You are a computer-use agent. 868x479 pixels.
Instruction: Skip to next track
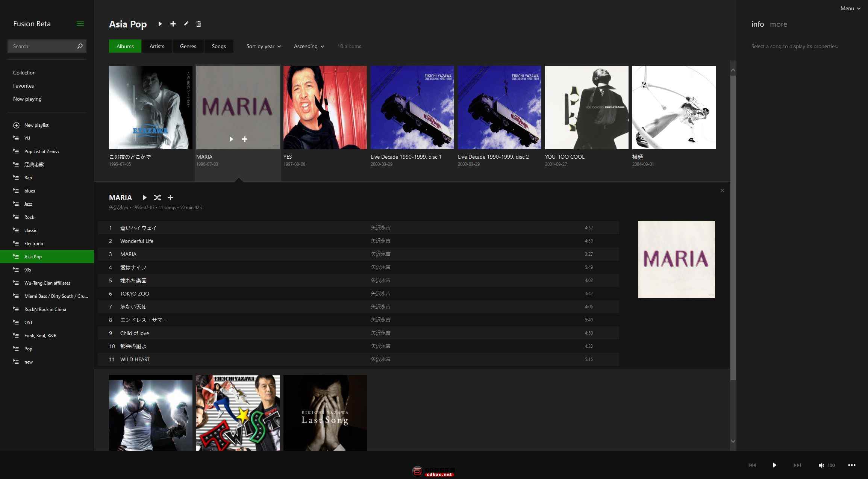click(797, 465)
